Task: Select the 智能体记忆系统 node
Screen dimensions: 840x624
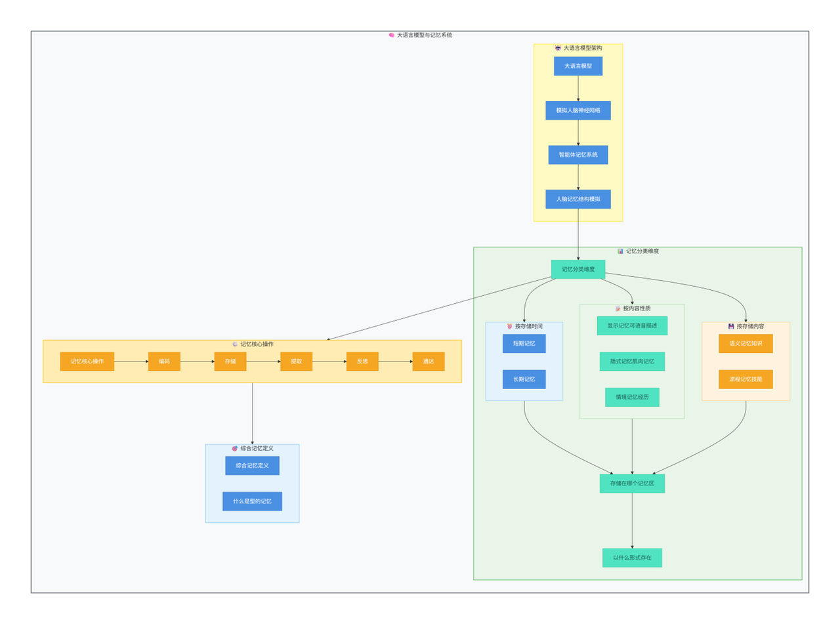Action: tap(578, 155)
